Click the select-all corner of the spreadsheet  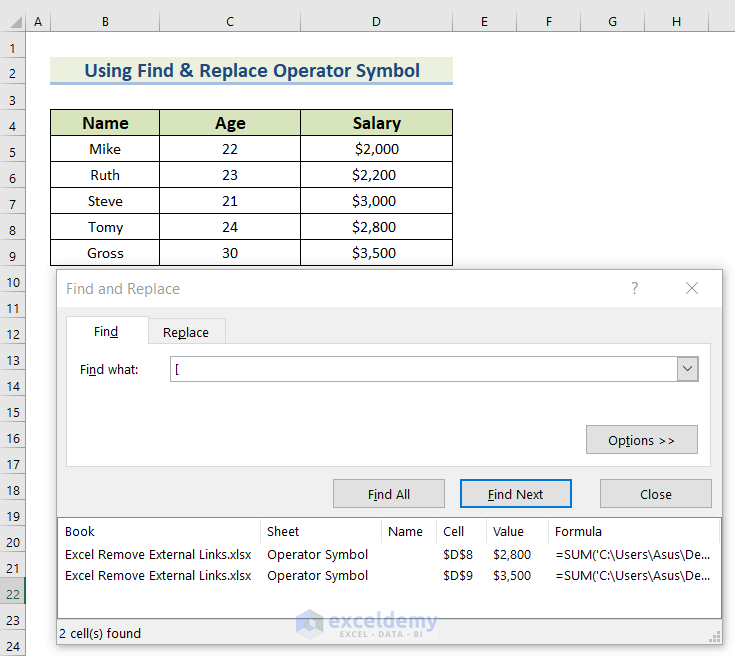(x=13, y=22)
